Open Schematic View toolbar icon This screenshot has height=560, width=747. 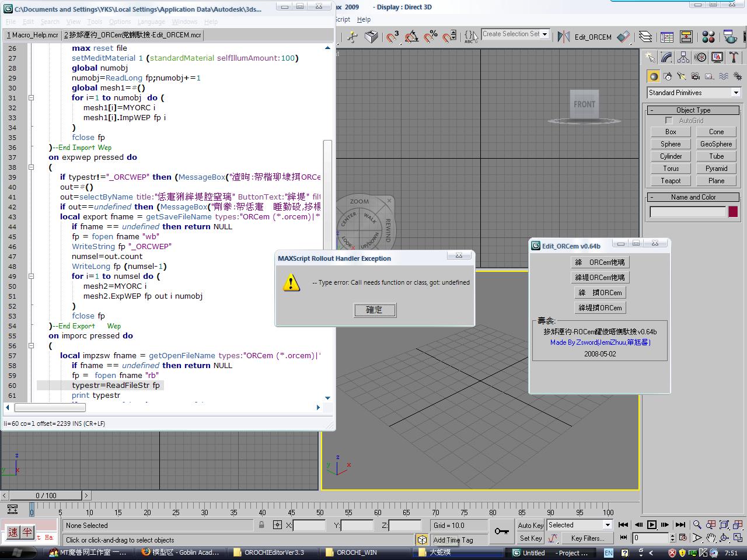pos(686,37)
